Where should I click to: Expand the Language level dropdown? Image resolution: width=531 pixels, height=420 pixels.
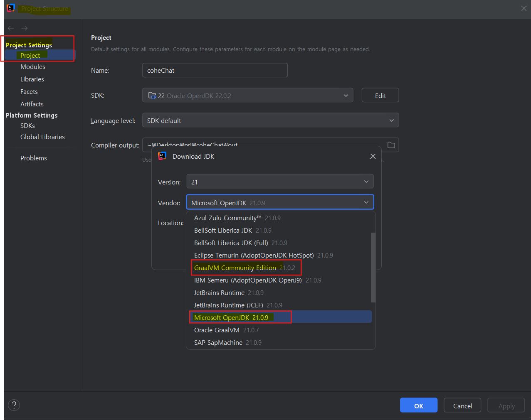[271, 120]
